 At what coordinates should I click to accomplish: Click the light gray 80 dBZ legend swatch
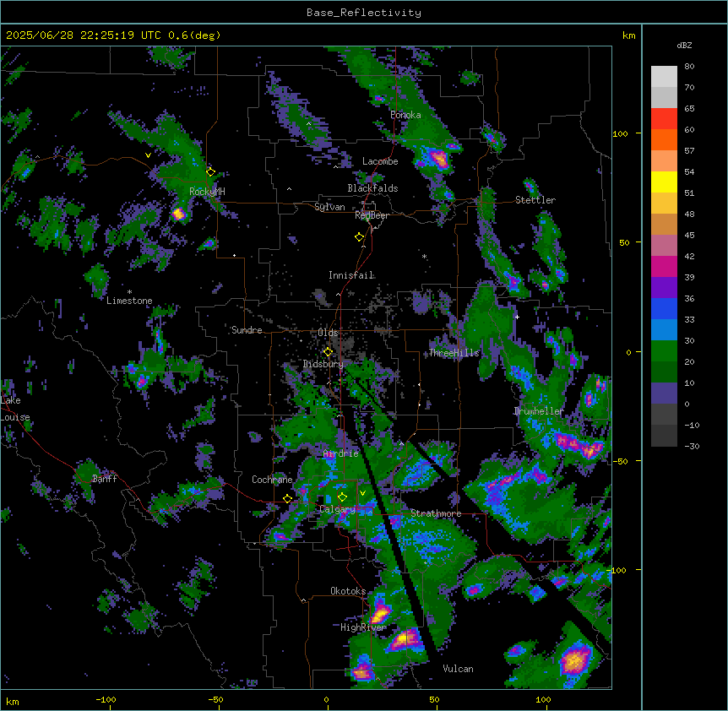pyautogui.click(x=664, y=76)
